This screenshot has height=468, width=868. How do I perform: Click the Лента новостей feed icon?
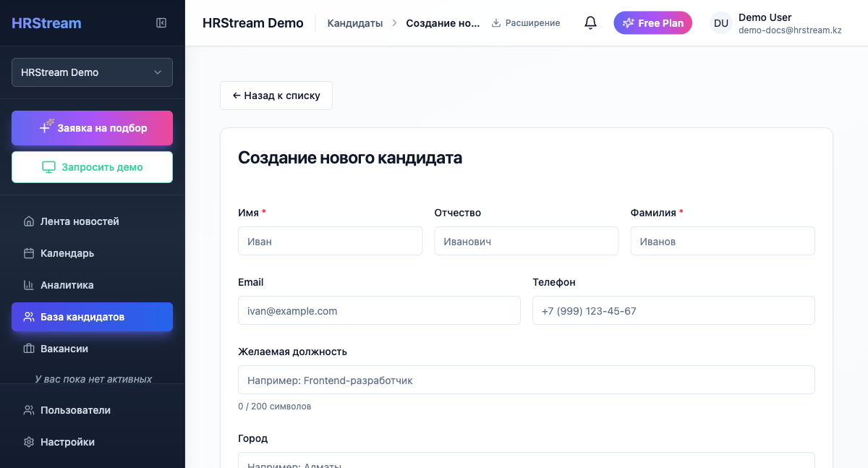click(27, 221)
